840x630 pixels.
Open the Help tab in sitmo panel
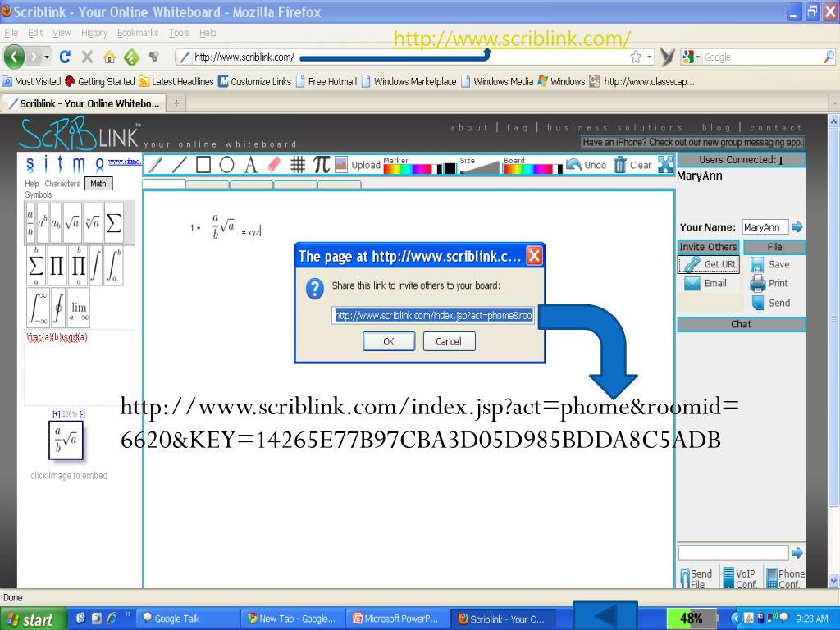32,184
